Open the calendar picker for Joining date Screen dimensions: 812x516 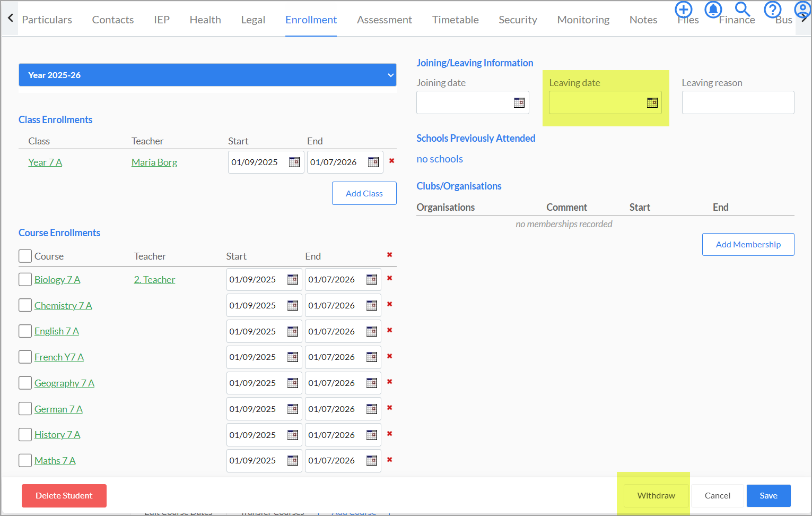519,102
